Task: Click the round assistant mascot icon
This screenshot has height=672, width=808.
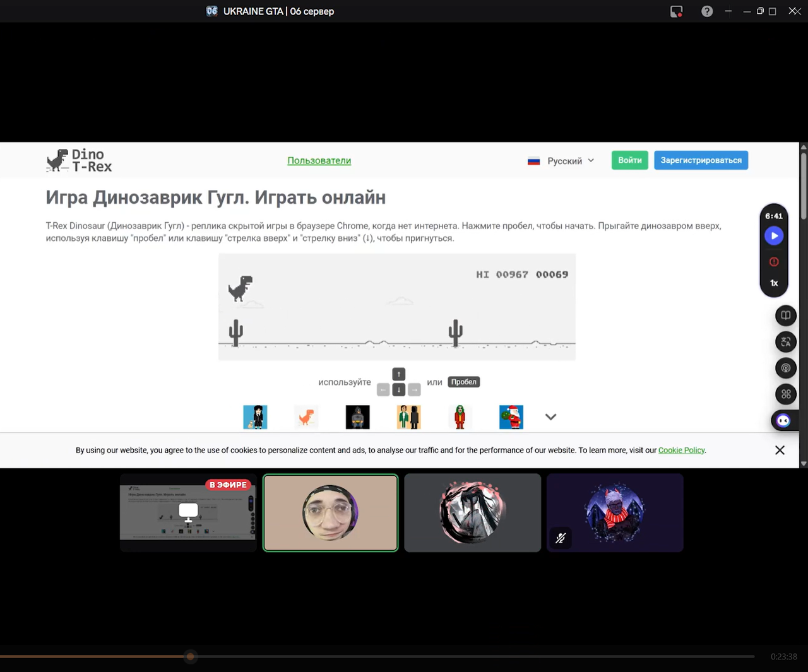Action: point(783,421)
